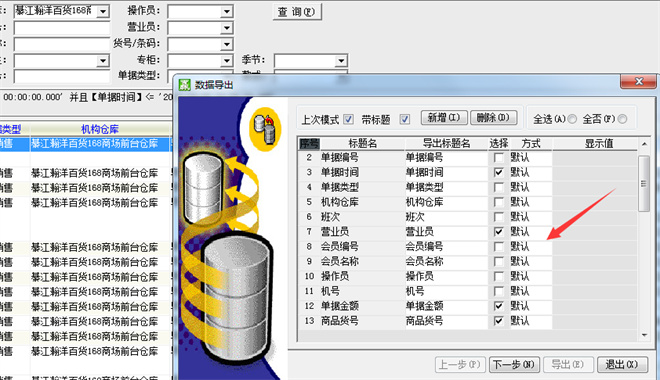
Task: Uncheck the 营业员 row selection box
Action: pos(499,231)
